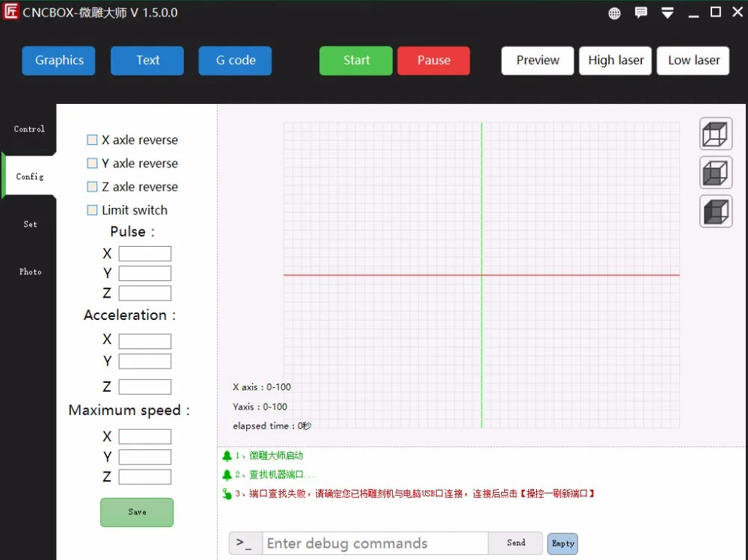748x560 pixels.
Task: Click the 'Maximum speed :' section label
Action: point(129,410)
